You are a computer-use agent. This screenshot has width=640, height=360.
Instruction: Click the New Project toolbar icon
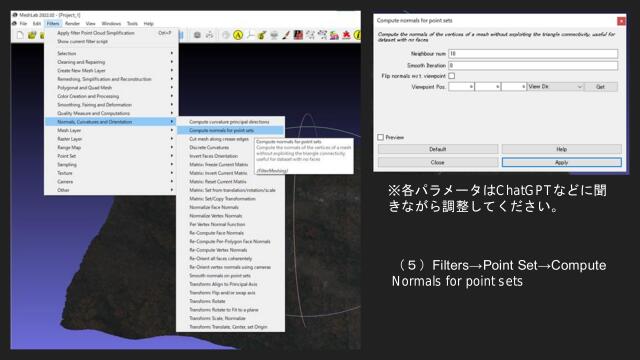point(20,35)
